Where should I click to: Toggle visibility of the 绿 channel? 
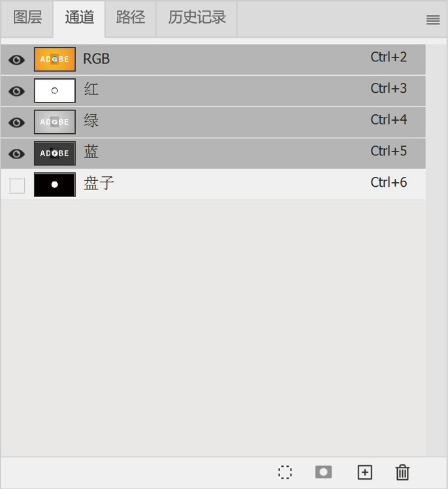(16, 122)
